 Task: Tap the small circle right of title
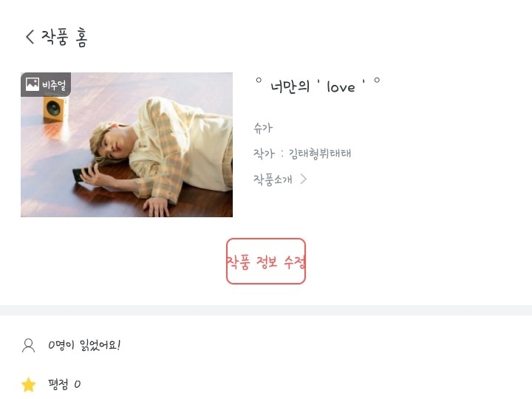(x=377, y=81)
